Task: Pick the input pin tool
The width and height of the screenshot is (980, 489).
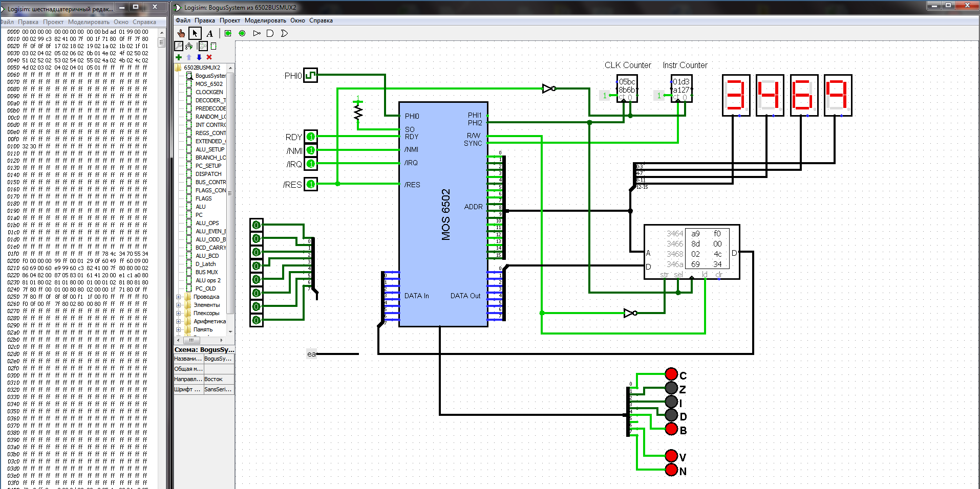Action: click(x=228, y=33)
